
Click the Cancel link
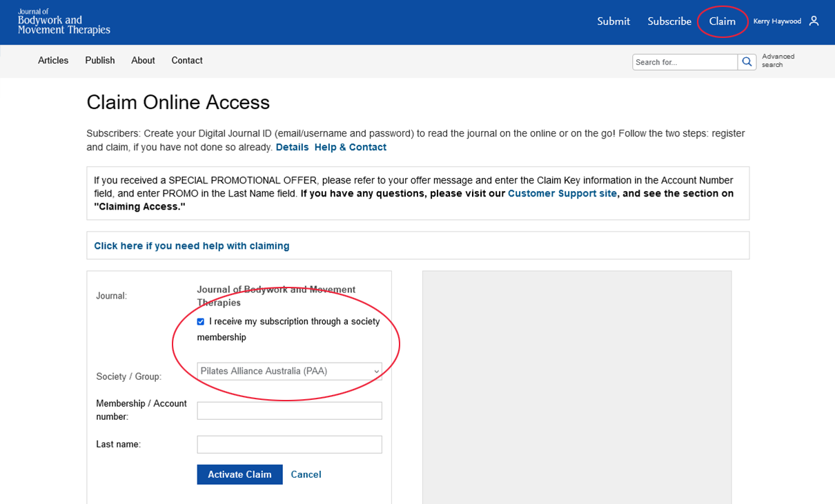tap(306, 474)
